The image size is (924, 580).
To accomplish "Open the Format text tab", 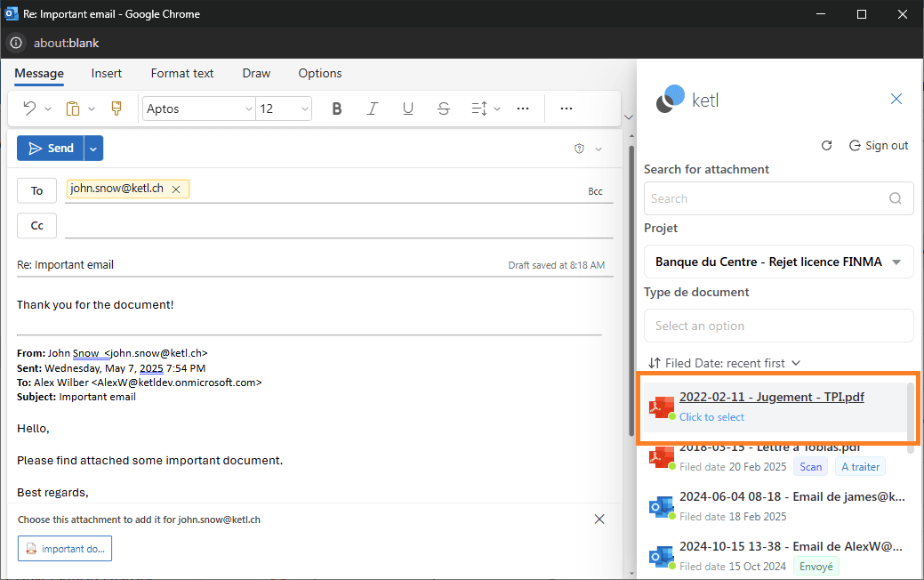I will click(x=182, y=73).
